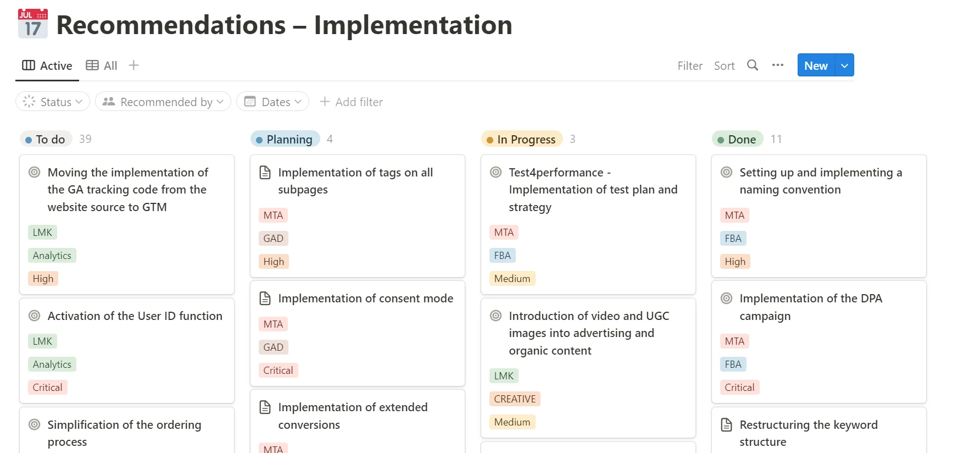The height and width of the screenshot is (453, 980).
Task: Click Add filter
Action: coord(352,102)
